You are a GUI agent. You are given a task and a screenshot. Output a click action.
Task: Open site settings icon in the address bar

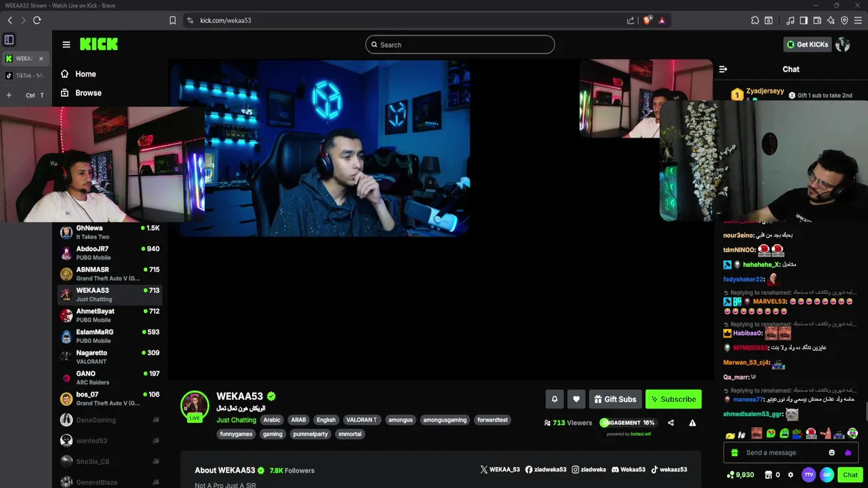pos(190,20)
